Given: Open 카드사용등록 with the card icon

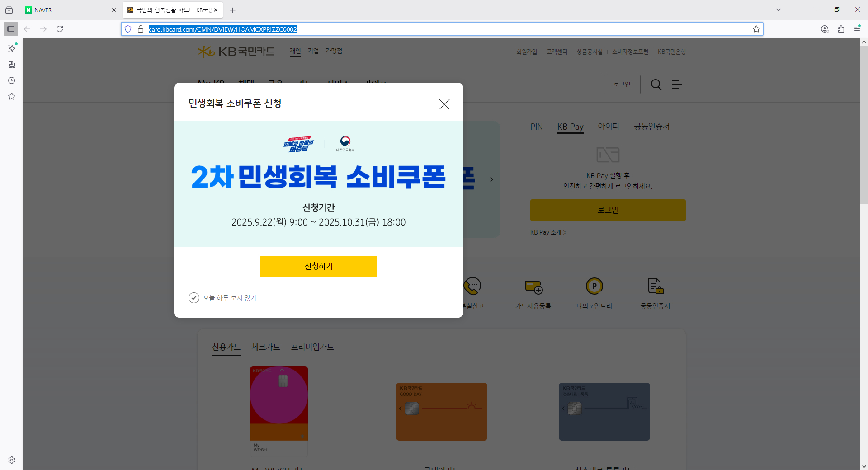Looking at the screenshot, I should click(x=533, y=287).
